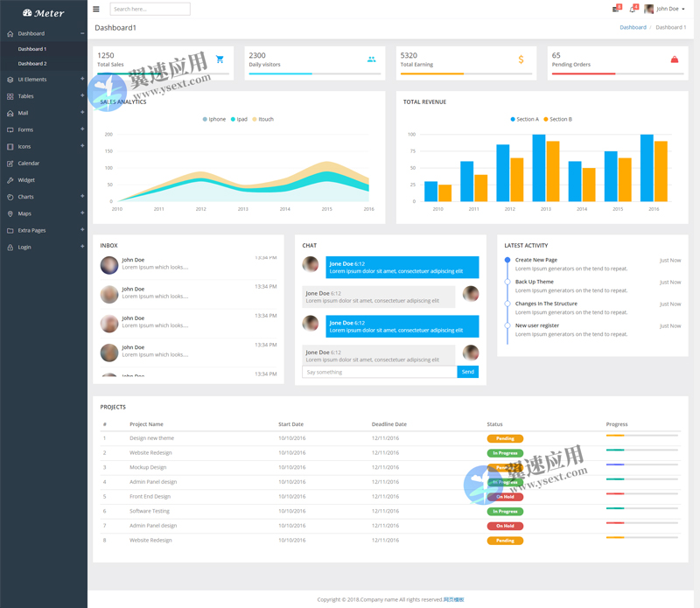The height and width of the screenshot is (608, 700).
Task: Toggle Section A in Total Revenue legend
Action: tap(523, 119)
